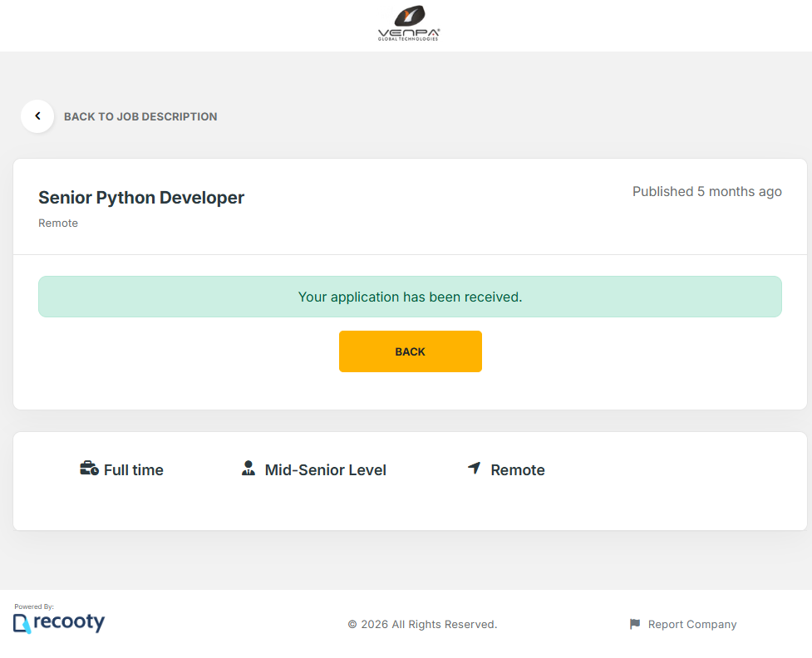Image resolution: width=812 pixels, height=658 pixels.
Task: Click the person icon for seniority level
Action: coord(249,469)
